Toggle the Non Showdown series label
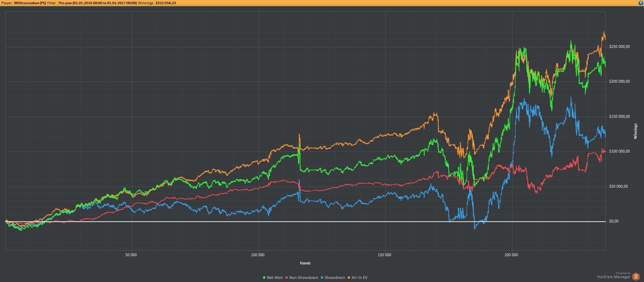Screen dimensions: 644x282 (x=303, y=278)
